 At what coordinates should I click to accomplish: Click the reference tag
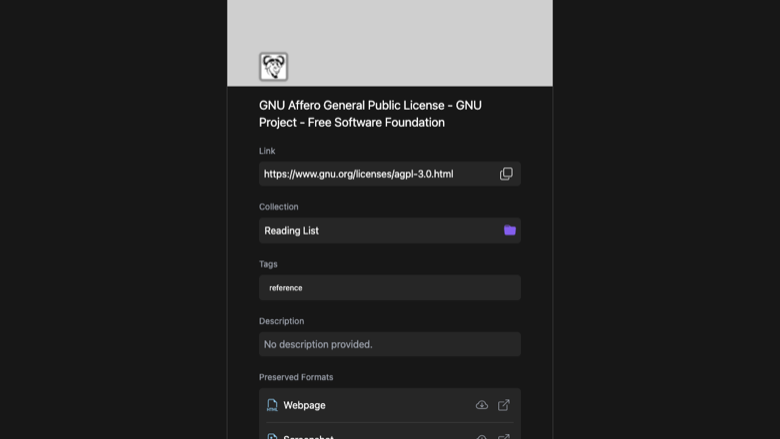(x=286, y=288)
